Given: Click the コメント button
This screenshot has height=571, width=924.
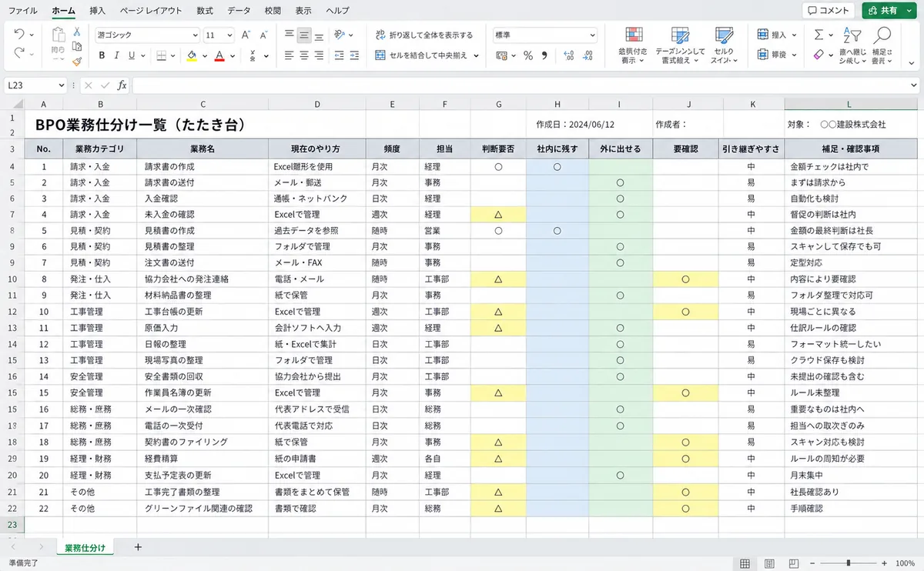Looking at the screenshot, I should [x=829, y=11].
